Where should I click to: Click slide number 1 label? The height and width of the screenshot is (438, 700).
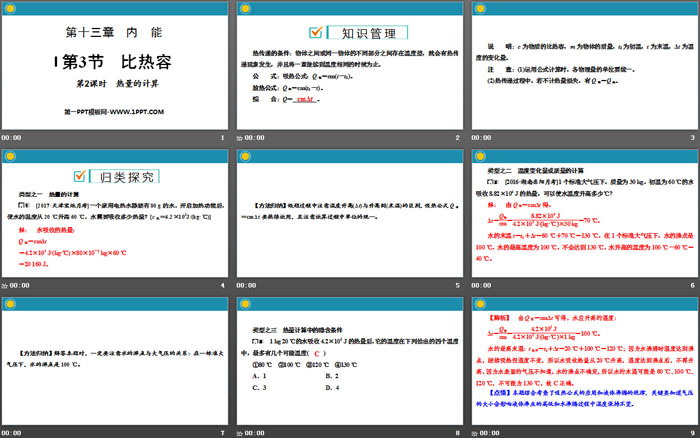point(222,138)
